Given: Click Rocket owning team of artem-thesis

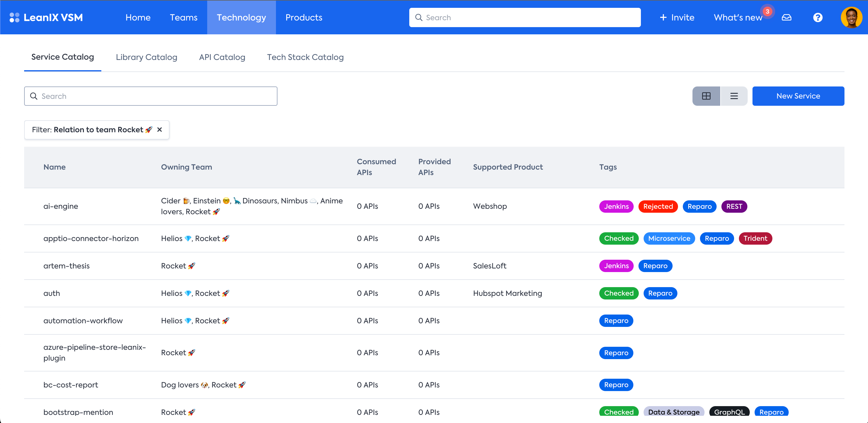Looking at the screenshot, I should point(178,266).
